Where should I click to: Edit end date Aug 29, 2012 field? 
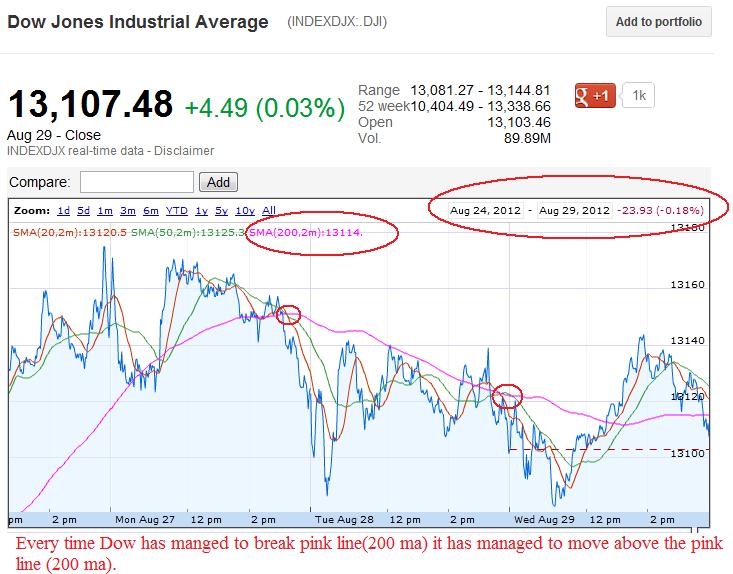575,210
